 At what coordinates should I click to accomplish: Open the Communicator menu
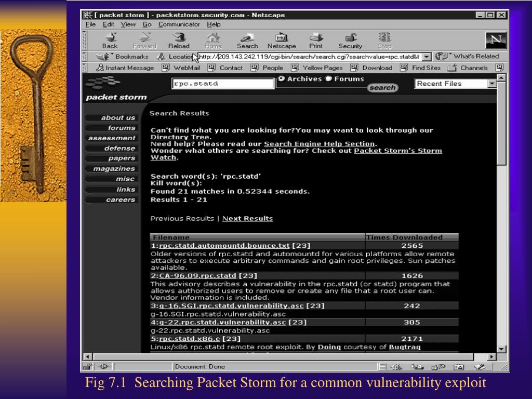coord(179,24)
